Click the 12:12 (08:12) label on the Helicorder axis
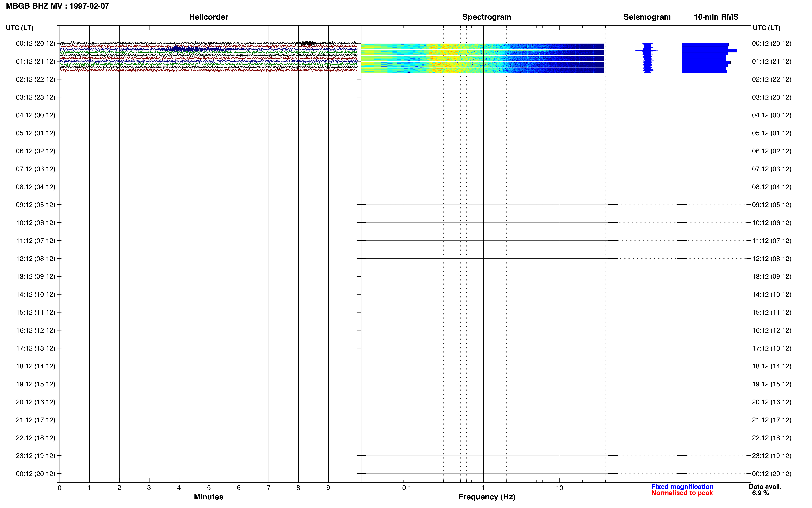Viewport: 812px width, 508px height. (x=35, y=259)
